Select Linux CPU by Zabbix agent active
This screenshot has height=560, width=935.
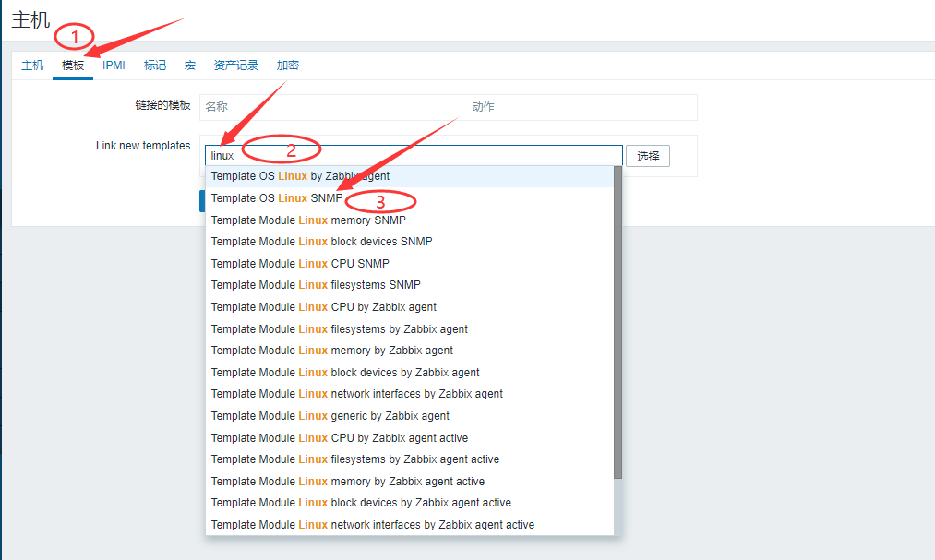410,438
